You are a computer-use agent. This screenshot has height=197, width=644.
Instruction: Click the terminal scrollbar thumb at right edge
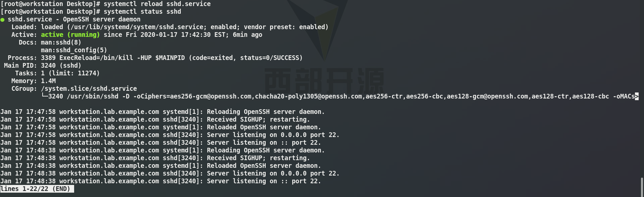(642, 187)
